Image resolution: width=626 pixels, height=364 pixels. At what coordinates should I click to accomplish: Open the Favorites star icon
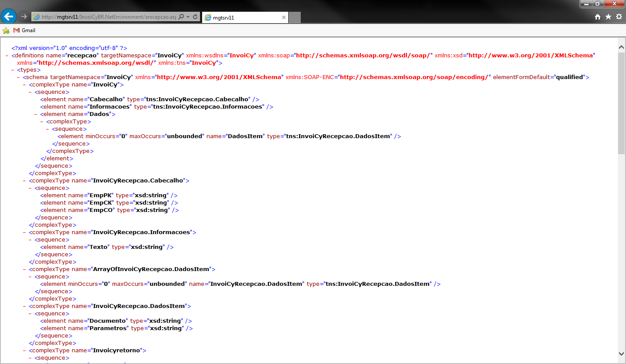tap(608, 17)
